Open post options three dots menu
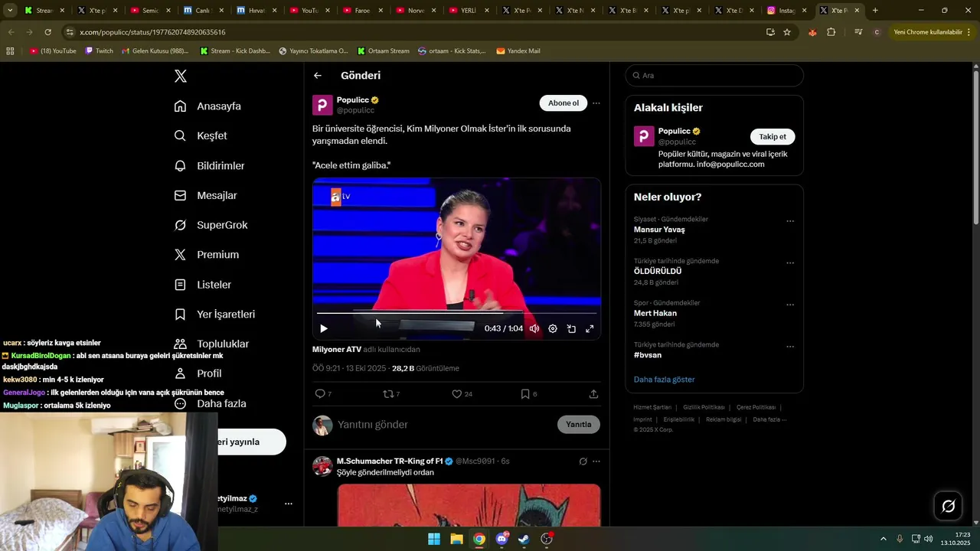This screenshot has height=551, width=980. pyautogui.click(x=596, y=103)
